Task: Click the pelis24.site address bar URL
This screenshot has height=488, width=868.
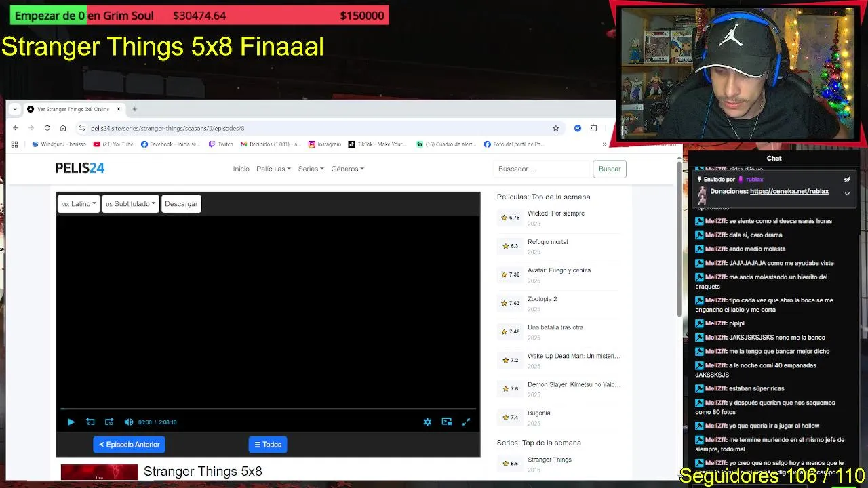Action: coord(167,128)
